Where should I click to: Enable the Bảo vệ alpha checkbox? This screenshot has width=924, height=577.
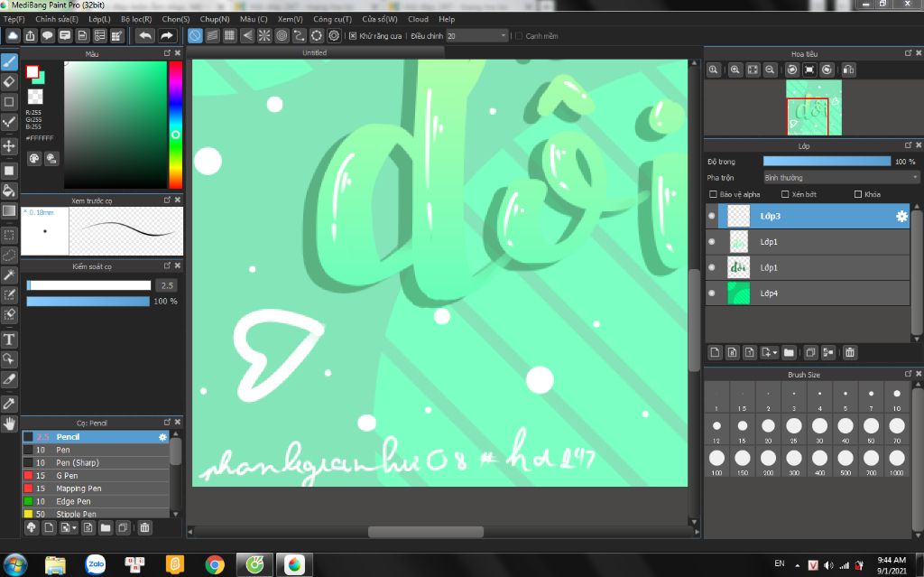(713, 194)
